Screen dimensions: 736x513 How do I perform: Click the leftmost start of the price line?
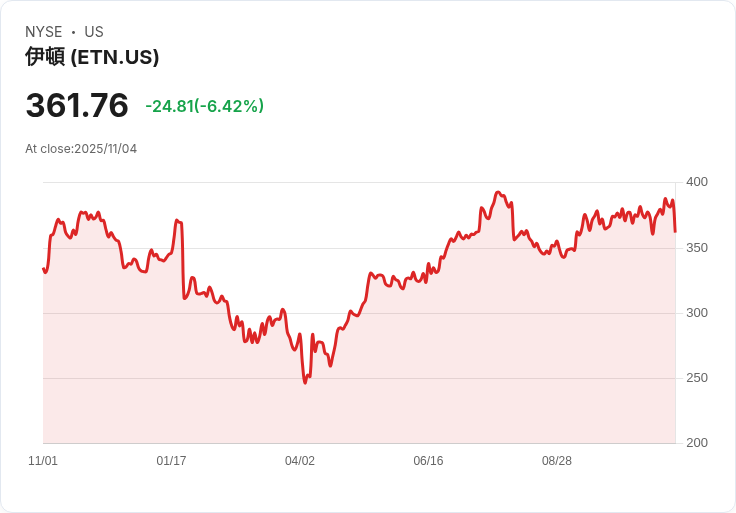click(x=43, y=268)
